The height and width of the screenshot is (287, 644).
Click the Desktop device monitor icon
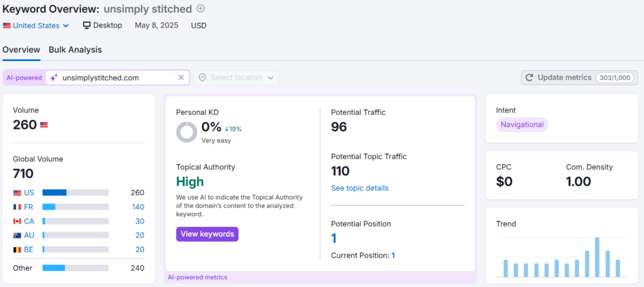tap(87, 25)
